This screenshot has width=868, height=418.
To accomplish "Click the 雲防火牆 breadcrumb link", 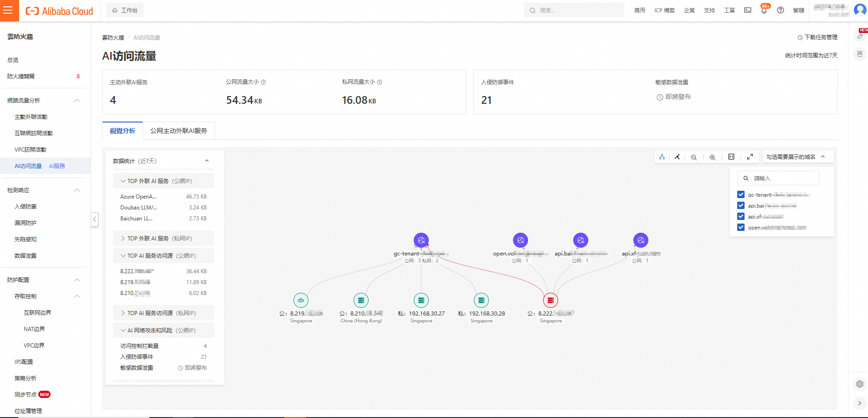I will tap(113, 38).
